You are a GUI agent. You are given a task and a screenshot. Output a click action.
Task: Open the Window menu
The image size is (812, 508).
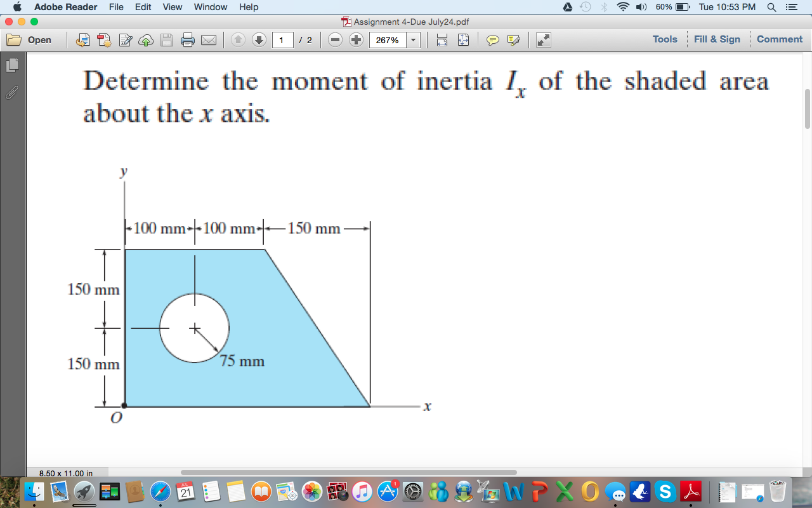[x=210, y=7]
